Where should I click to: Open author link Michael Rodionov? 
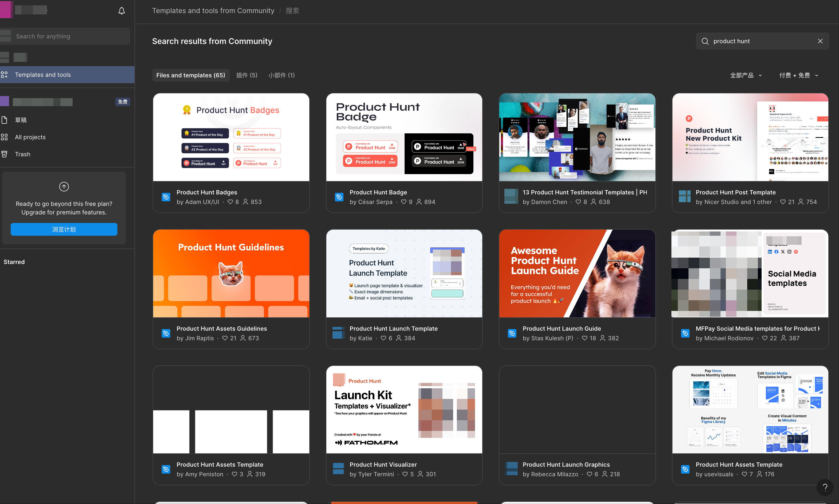tap(729, 338)
